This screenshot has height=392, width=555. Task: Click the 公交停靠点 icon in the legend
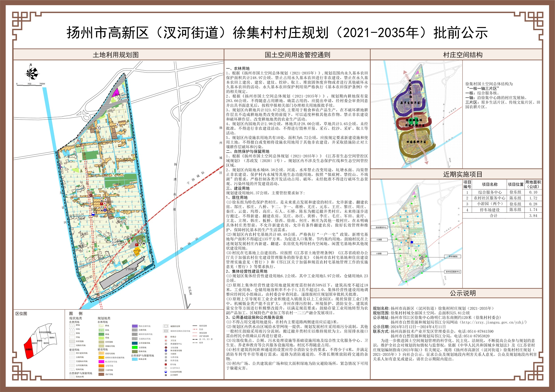(166, 368)
